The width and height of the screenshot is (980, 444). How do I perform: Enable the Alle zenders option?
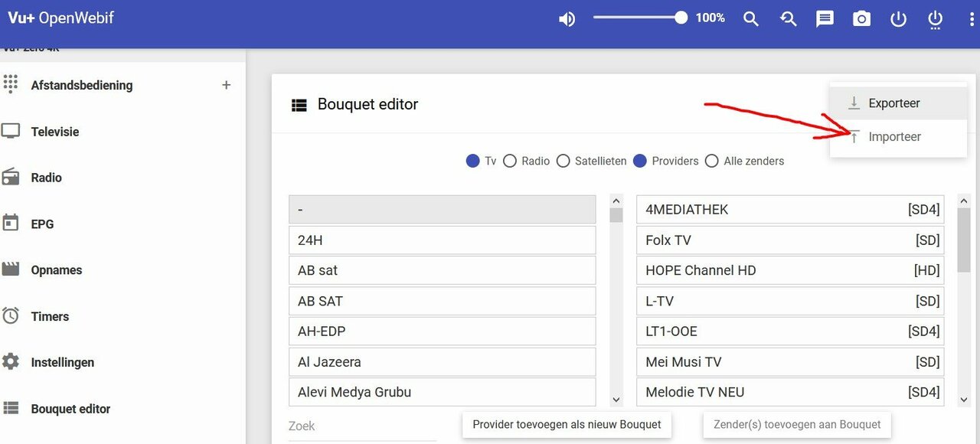click(711, 161)
